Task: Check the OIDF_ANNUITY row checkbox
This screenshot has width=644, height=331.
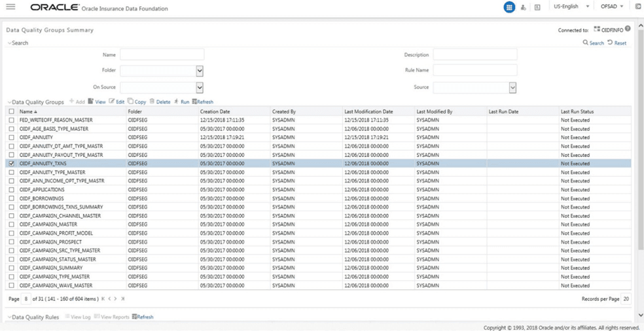Action: click(x=12, y=137)
